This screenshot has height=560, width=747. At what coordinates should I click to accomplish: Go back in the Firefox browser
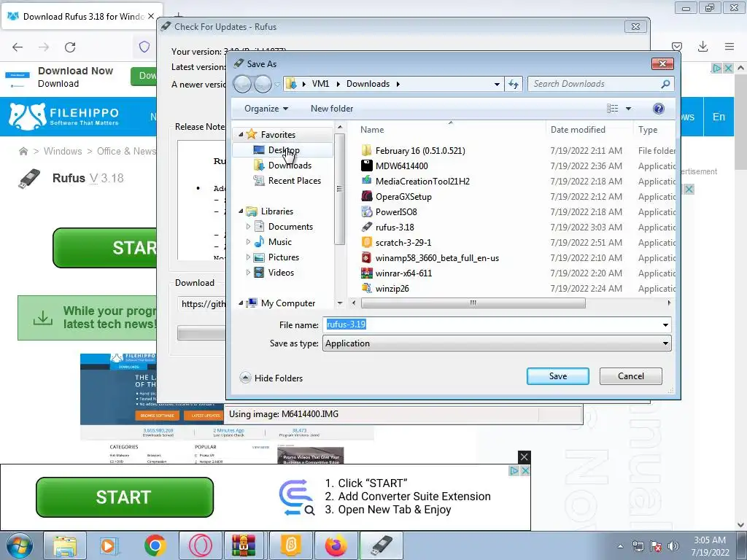[18, 47]
